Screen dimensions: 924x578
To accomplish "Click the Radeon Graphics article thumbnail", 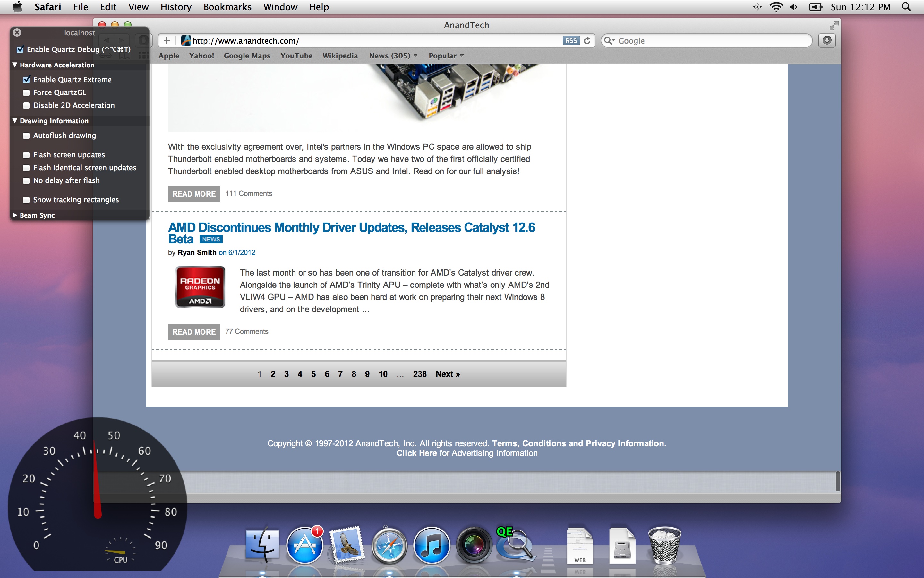I will click(x=200, y=287).
